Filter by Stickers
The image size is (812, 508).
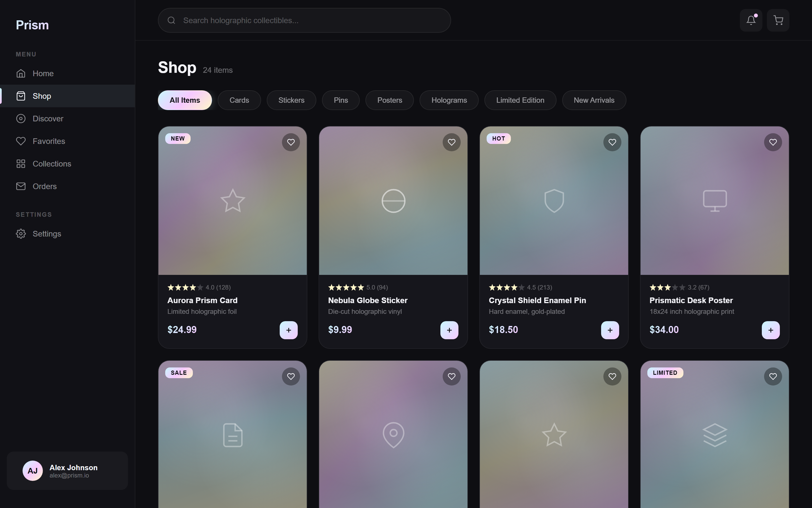291,100
